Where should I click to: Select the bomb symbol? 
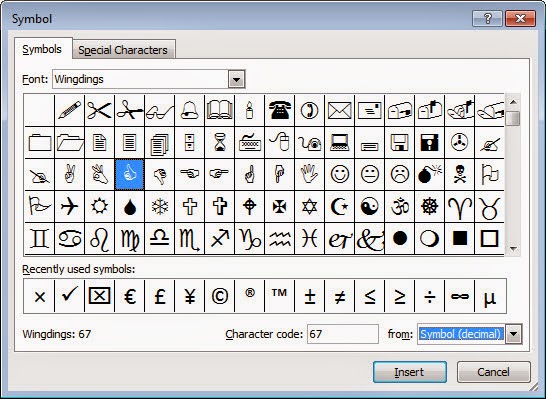pos(429,174)
